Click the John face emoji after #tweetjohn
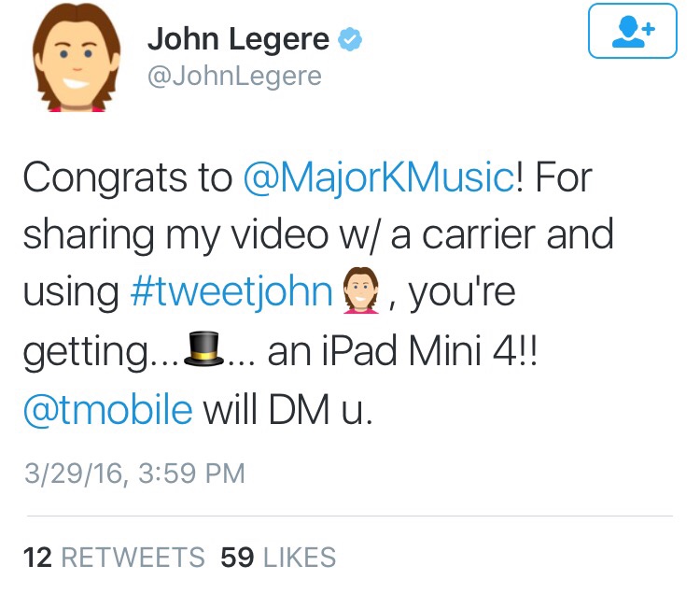Screen dimensions: 700x594 click(360, 290)
